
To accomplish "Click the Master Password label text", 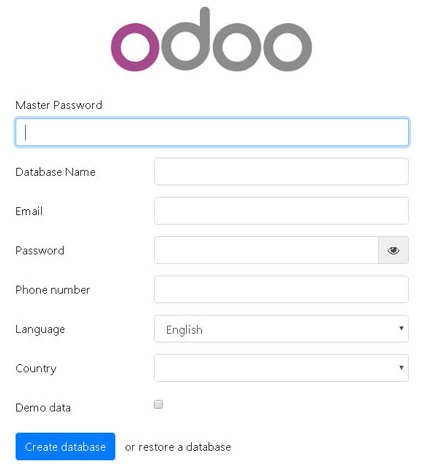I will tap(59, 105).
